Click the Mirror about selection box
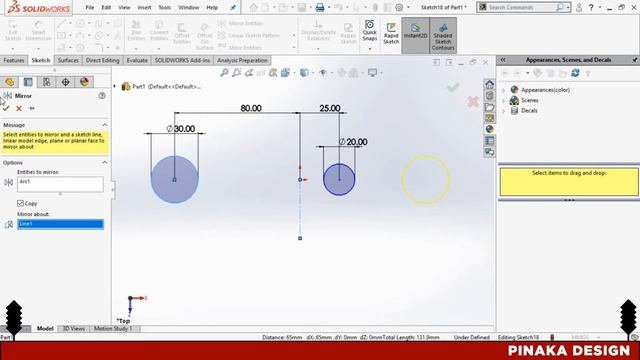This screenshot has height=360, width=640. coord(60,224)
